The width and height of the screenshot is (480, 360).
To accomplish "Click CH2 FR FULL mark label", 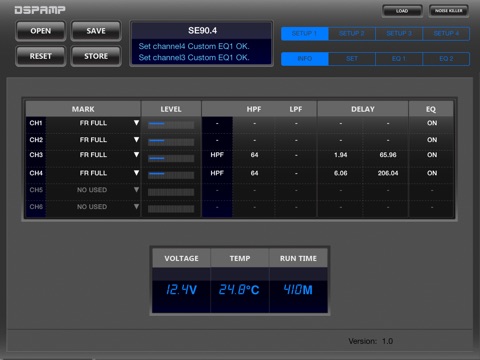I will 93,140.
